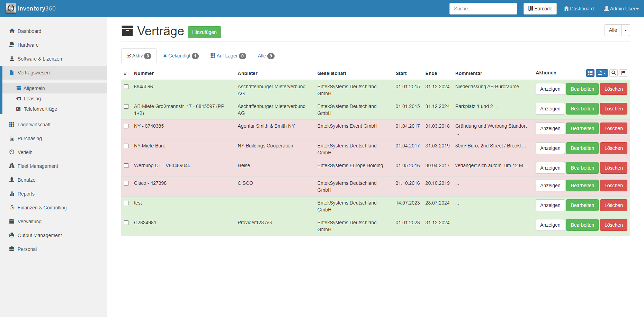The height and width of the screenshot is (317, 644).
Task: Switch to the Gekündigt tab
Action: (x=180, y=56)
